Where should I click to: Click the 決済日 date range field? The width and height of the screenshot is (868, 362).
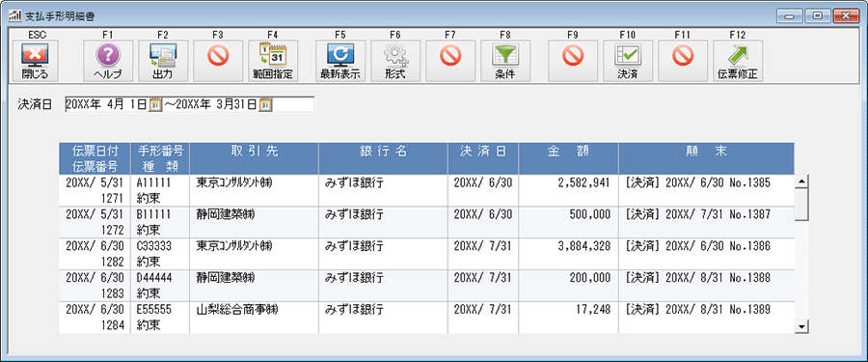[x=189, y=105]
